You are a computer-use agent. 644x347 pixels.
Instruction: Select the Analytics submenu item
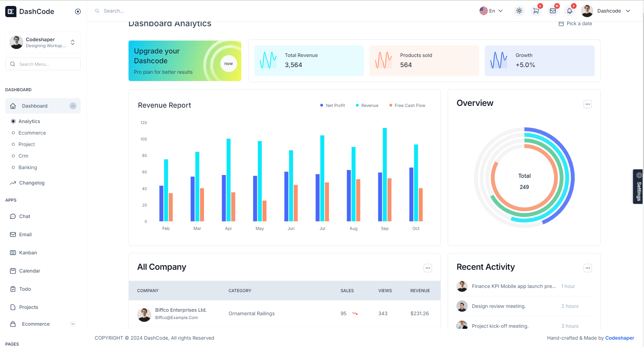tap(29, 121)
